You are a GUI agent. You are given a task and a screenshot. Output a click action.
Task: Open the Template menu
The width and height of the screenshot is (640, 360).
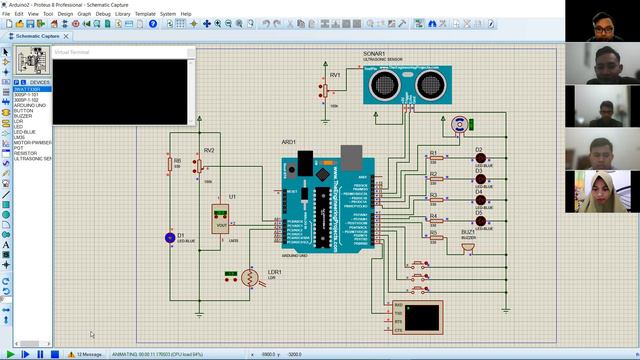145,14
